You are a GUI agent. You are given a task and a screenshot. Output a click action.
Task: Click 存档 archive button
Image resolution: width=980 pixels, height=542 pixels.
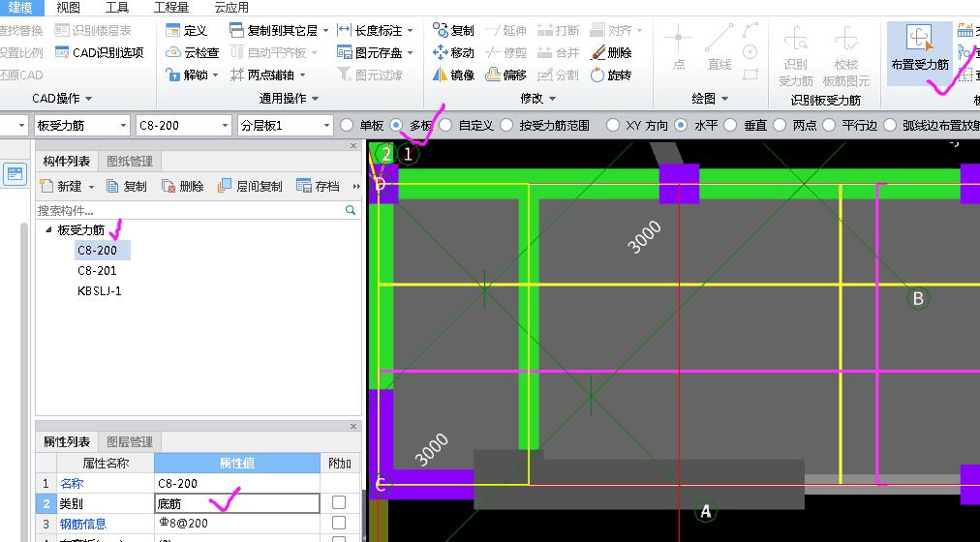coord(319,186)
